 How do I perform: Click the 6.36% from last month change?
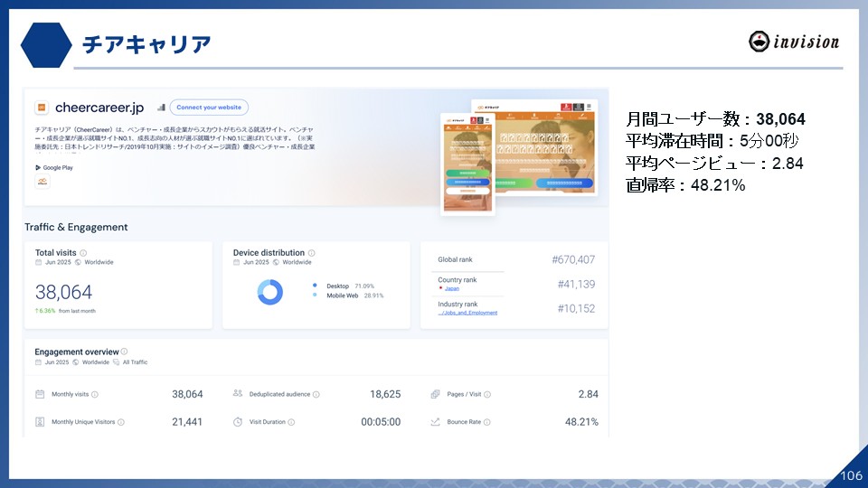65,311
